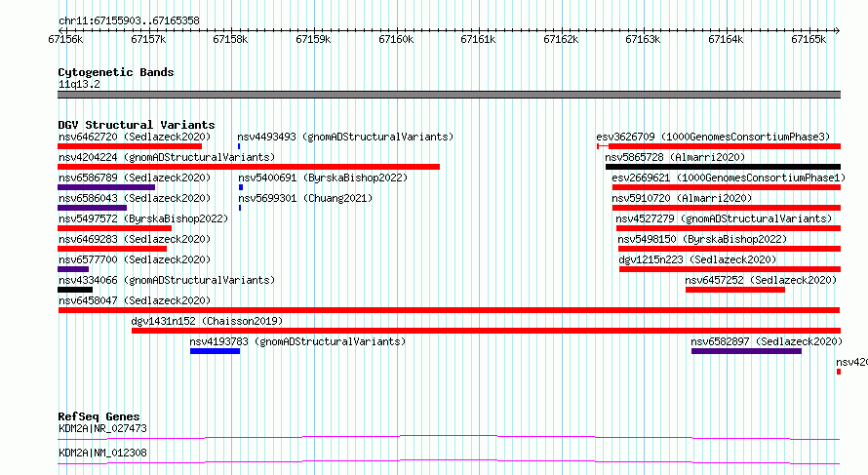Click nsv6457252 (Sedlazeck2020) label
The image size is (868, 475).
[x=761, y=280]
